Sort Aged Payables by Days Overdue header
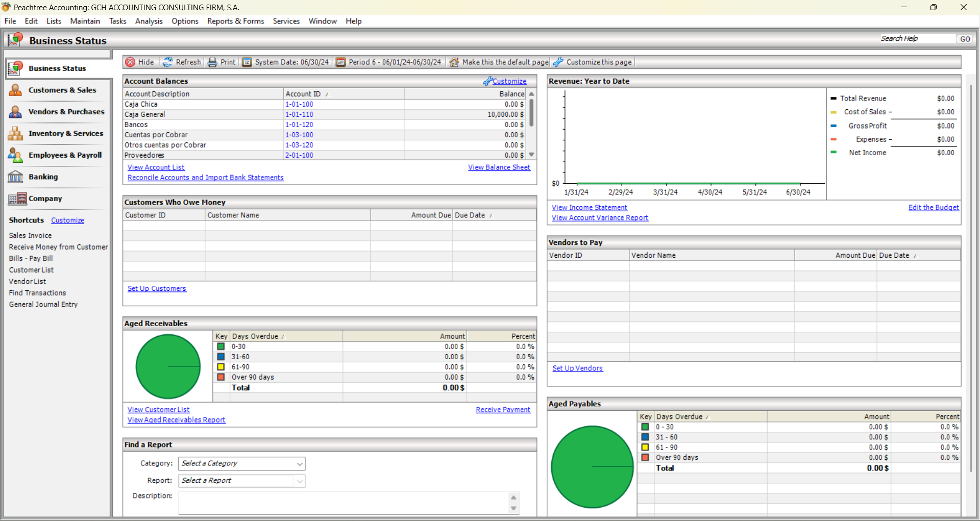The width and height of the screenshot is (980, 521). [710, 417]
